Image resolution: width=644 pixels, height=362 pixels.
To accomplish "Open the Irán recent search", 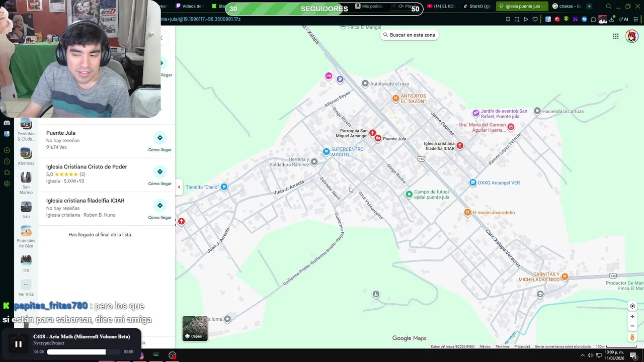I will coord(26,210).
